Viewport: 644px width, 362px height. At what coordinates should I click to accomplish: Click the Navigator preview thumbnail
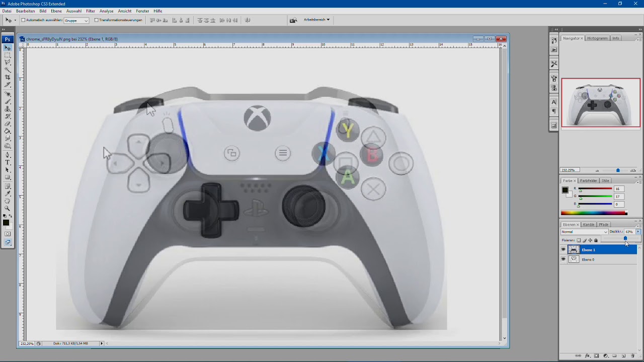[x=601, y=103]
